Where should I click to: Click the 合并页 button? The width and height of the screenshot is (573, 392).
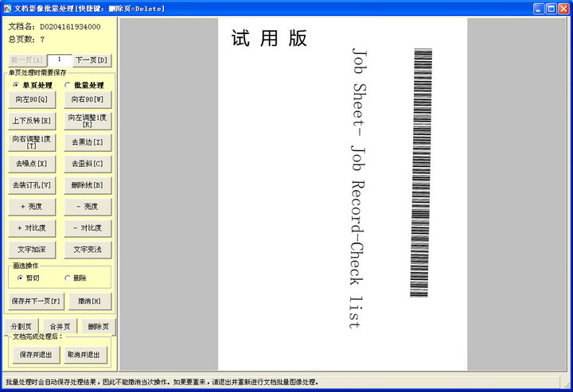(x=60, y=327)
